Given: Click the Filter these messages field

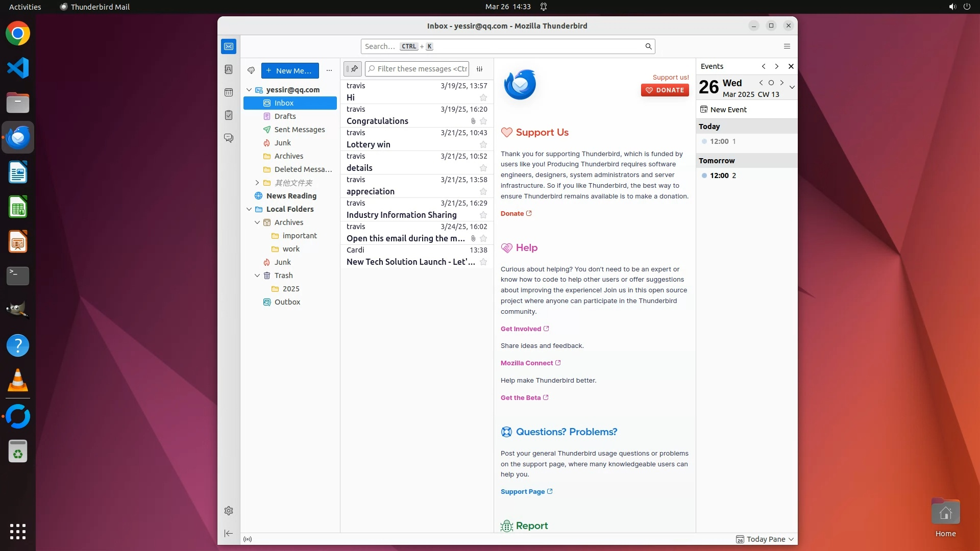Looking at the screenshot, I should coord(422,69).
